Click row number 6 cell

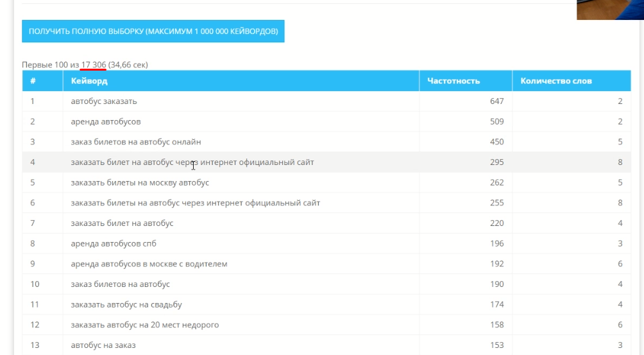click(x=42, y=203)
